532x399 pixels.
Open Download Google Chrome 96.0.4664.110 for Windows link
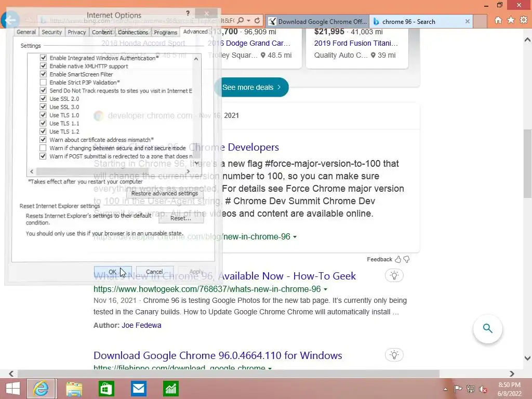(218, 355)
